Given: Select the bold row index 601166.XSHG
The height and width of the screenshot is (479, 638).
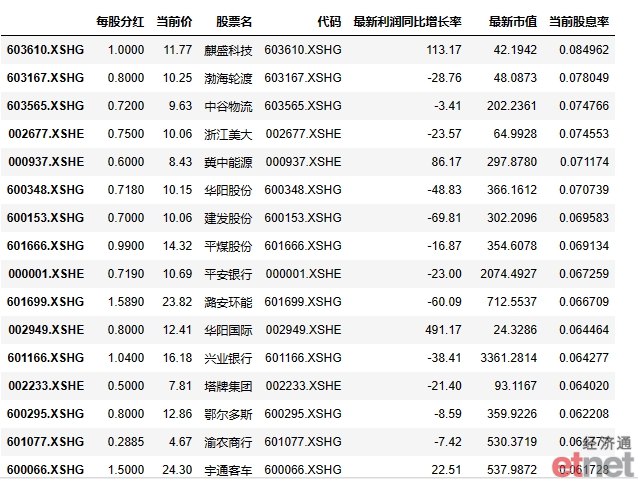Looking at the screenshot, I should coord(46,358).
